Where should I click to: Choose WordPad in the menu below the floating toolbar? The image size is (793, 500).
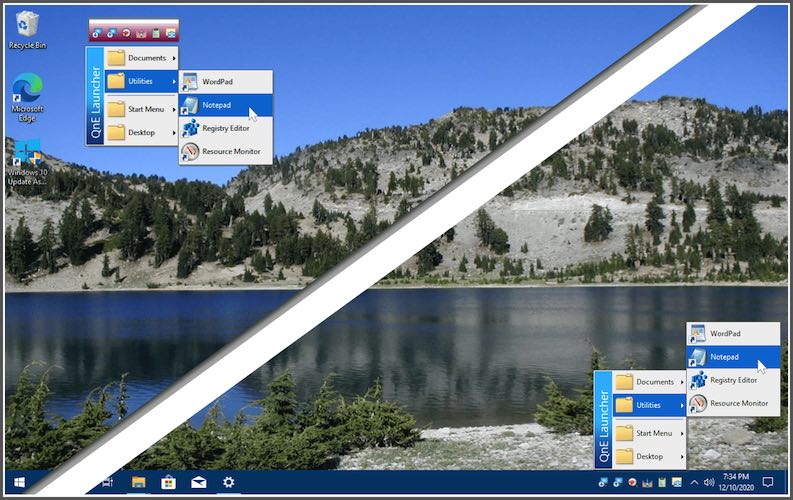[217, 82]
